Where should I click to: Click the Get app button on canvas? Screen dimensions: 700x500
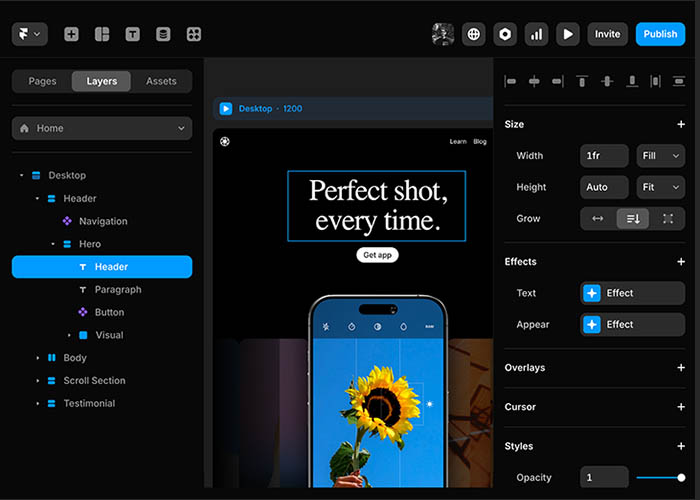[x=377, y=255]
